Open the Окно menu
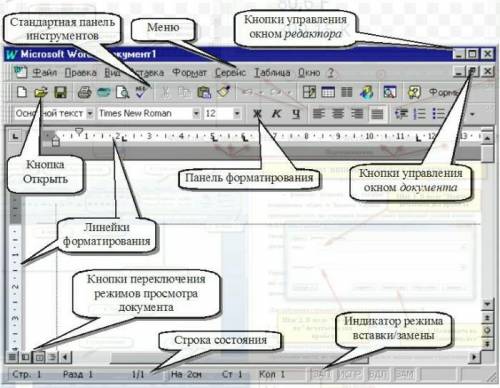The width and height of the screenshot is (500, 388). point(309,72)
